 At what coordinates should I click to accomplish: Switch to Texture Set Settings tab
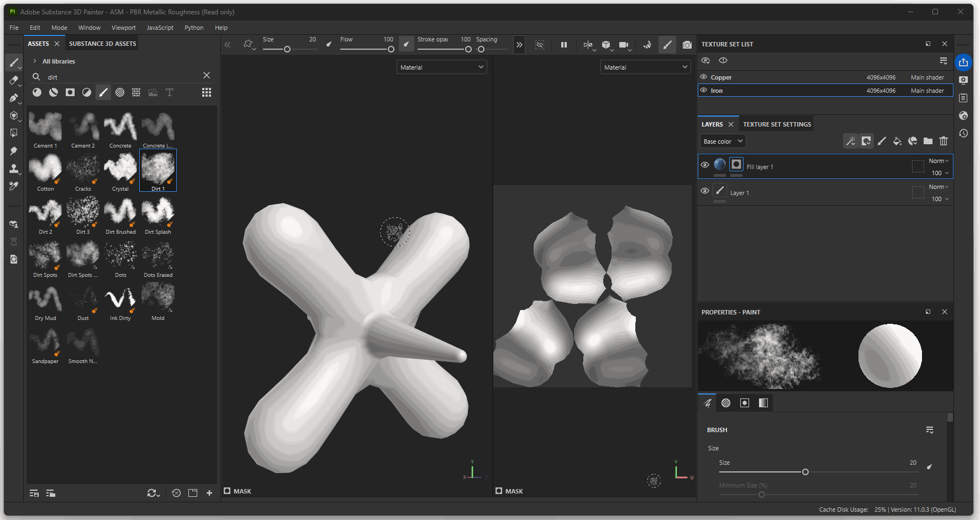point(777,124)
